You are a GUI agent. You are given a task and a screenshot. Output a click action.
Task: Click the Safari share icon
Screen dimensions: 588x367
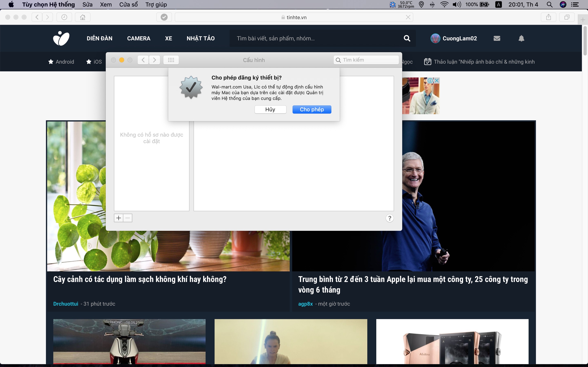[x=548, y=17]
